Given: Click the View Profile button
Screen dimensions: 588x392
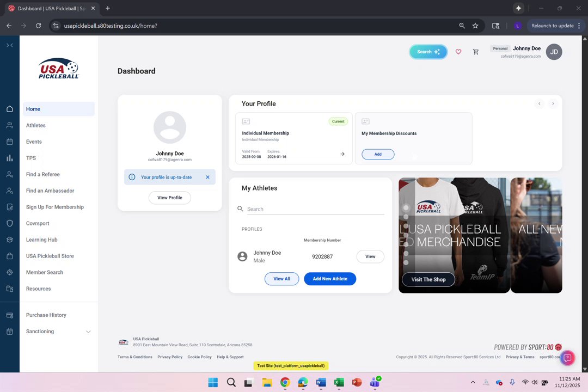Looking at the screenshot, I should click(x=169, y=198).
